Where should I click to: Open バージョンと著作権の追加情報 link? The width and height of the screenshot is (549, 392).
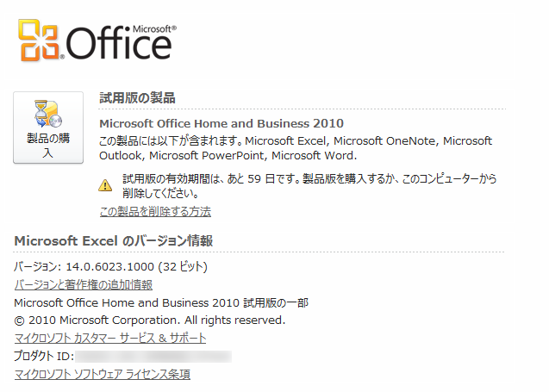(x=84, y=284)
